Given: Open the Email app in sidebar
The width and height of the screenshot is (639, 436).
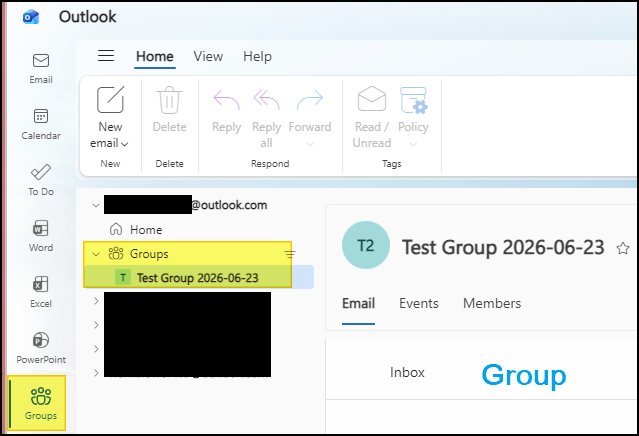Looking at the screenshot, I should click(41, 68).
